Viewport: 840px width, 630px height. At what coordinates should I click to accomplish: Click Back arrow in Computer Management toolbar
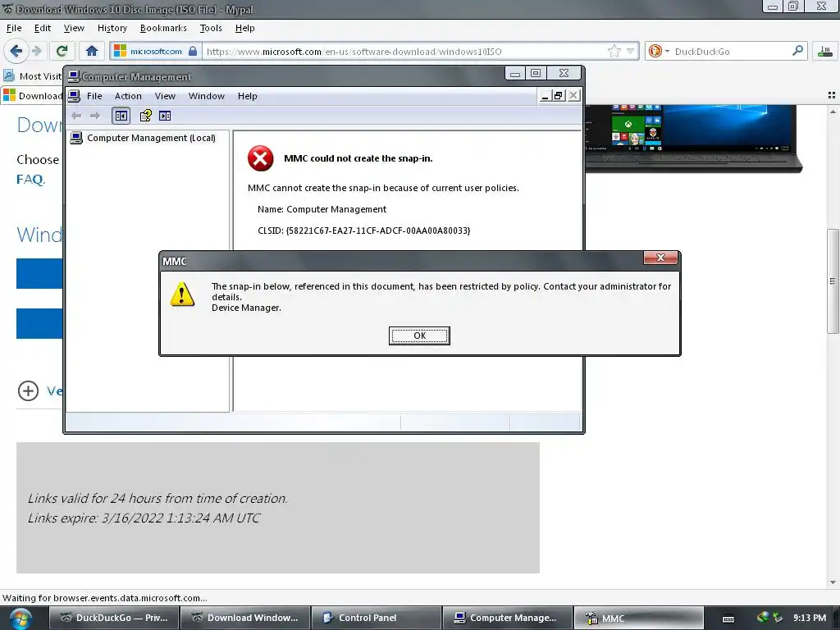(76, 116)
